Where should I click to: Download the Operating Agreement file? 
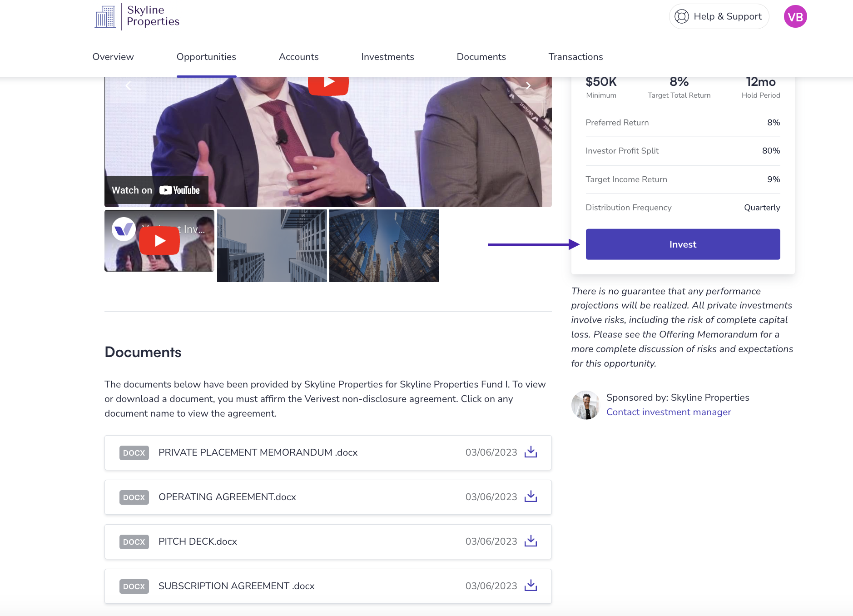click(531, 497)
